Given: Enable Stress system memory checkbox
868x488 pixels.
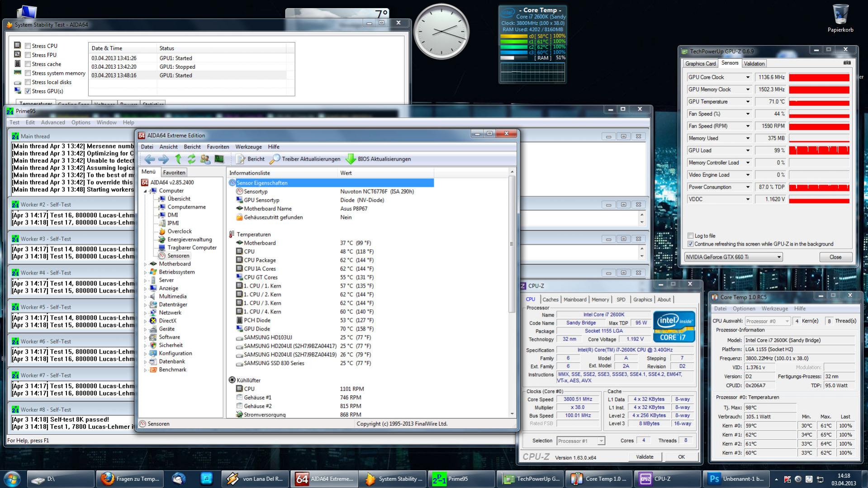Looking at the screenshot, I should 28,73.
